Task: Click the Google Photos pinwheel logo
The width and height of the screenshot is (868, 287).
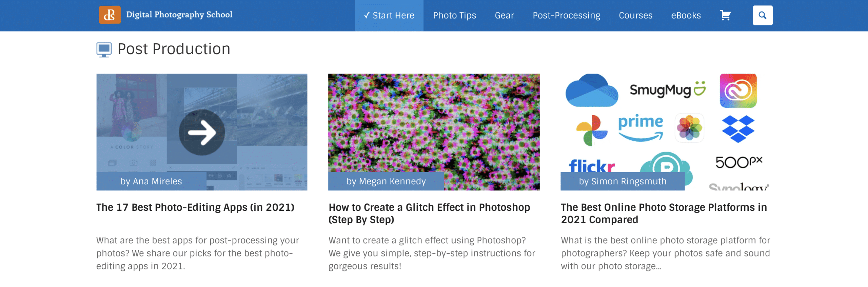Action: click(592, 130)
